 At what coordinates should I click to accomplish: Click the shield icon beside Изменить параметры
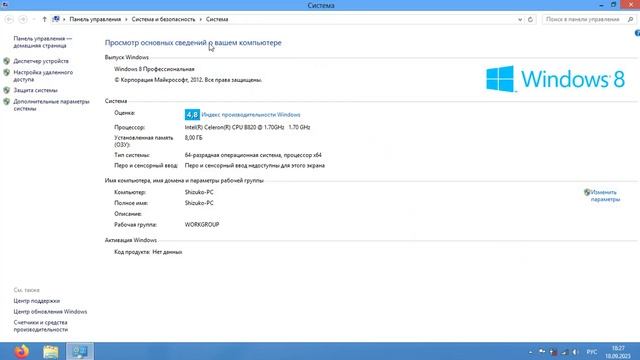tap(587, 192)
